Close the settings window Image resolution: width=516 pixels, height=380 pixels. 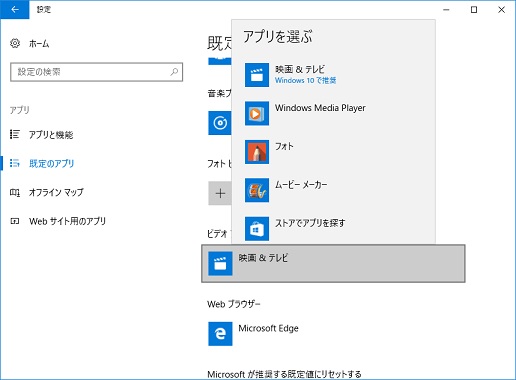point(501,10)
